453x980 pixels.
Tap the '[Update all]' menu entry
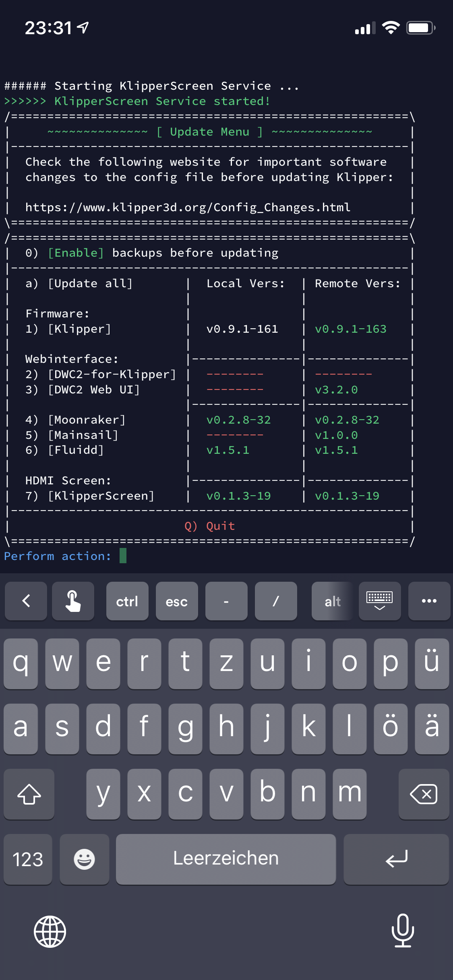[x=90, y=283]
